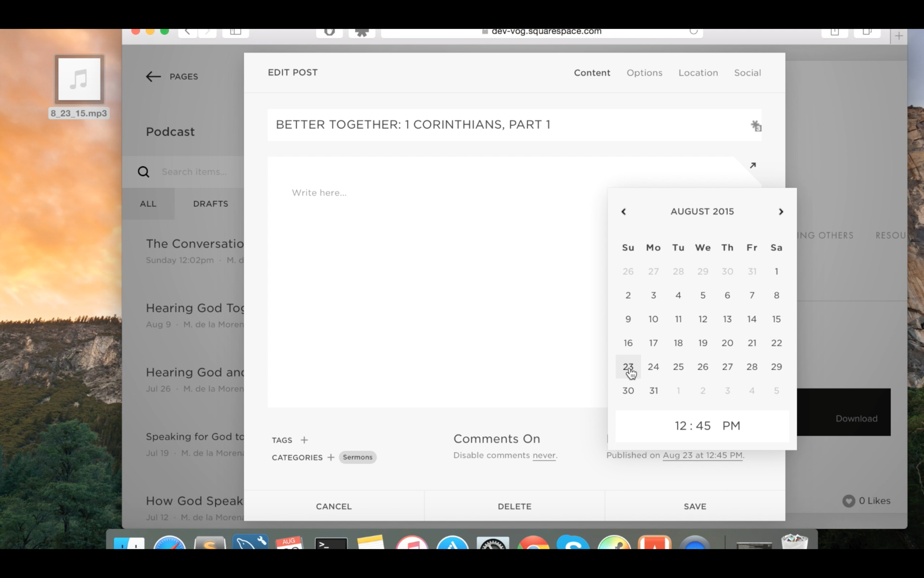Click the hour value 12
Image resolution: width=924 pixels, height=578 pixels.
point(681,426)
